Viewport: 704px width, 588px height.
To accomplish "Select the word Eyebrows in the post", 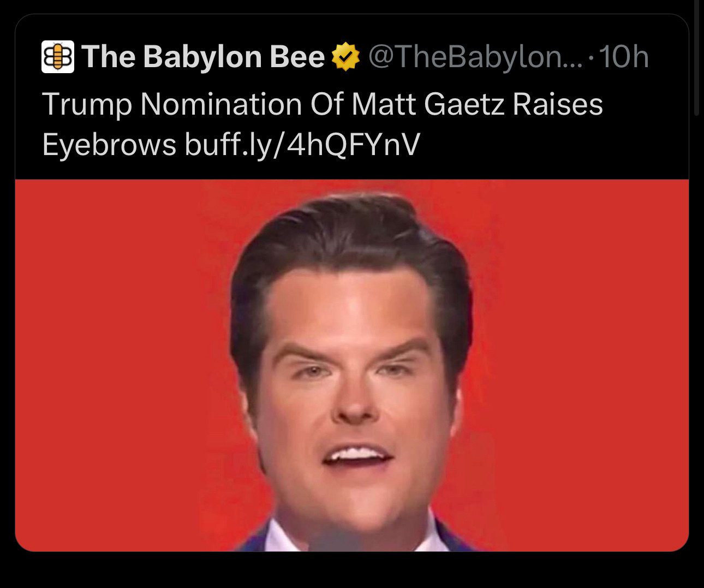I will click(x=109, y=145).
